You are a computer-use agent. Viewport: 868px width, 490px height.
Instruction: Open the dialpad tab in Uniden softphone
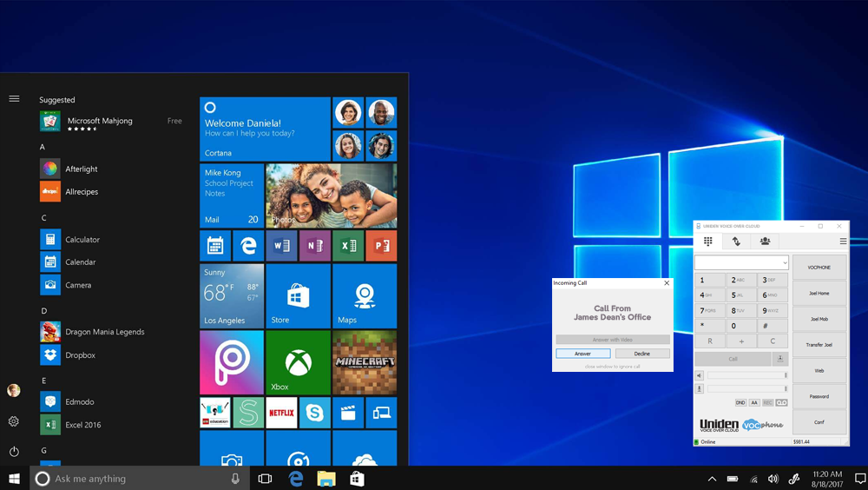point(708,242)
